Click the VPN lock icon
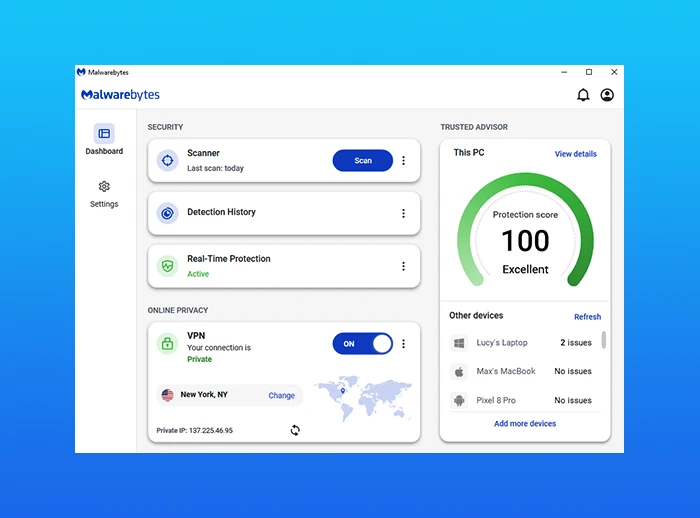This screenshot has height=518, width=700. click(x=167, y=344)
